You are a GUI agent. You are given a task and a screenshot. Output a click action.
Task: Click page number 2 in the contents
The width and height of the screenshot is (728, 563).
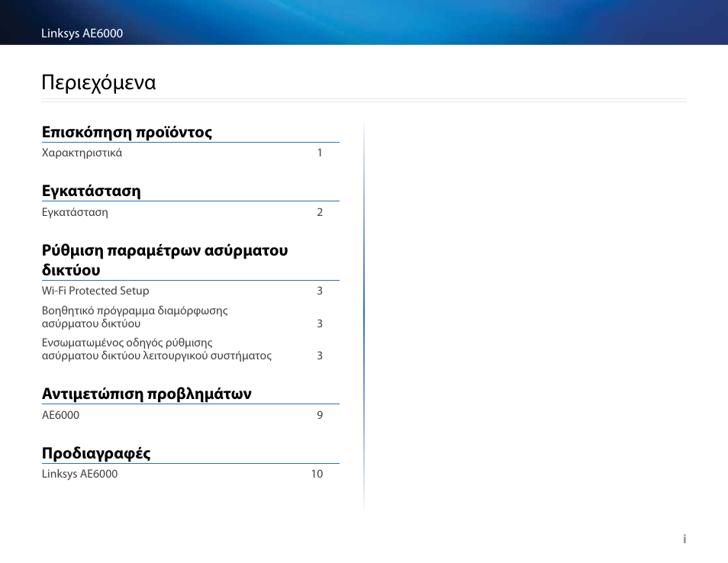coord(320,212)
